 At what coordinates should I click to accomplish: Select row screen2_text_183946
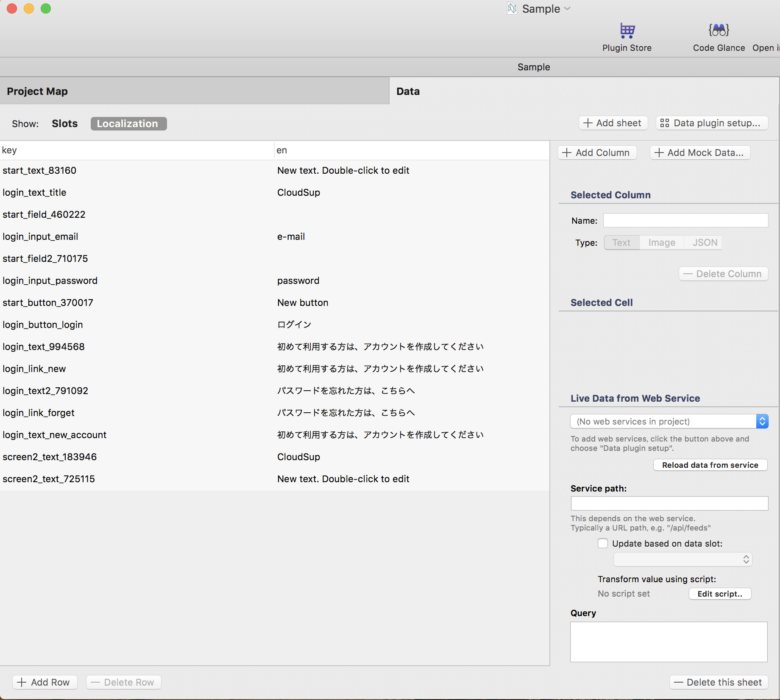click(x=275, y=457)
